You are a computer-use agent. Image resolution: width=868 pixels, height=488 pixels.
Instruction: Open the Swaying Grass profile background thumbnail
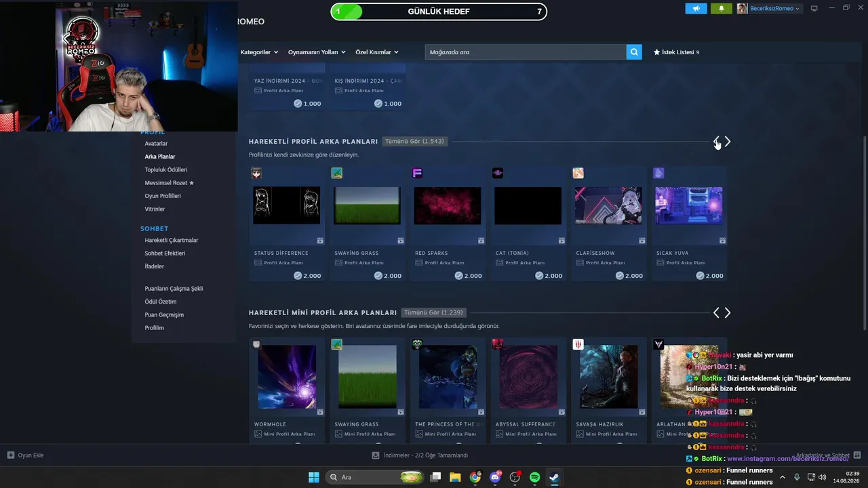pos(367,205)
